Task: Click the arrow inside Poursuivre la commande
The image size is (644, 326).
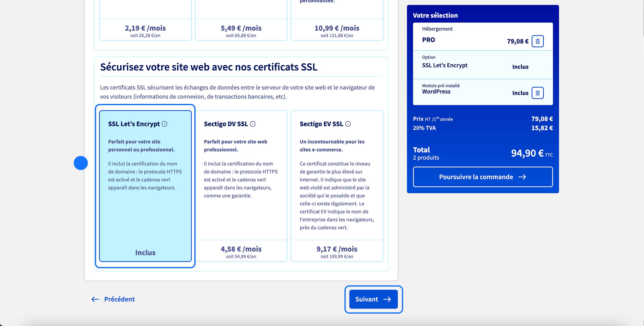Action: point(523,177)
